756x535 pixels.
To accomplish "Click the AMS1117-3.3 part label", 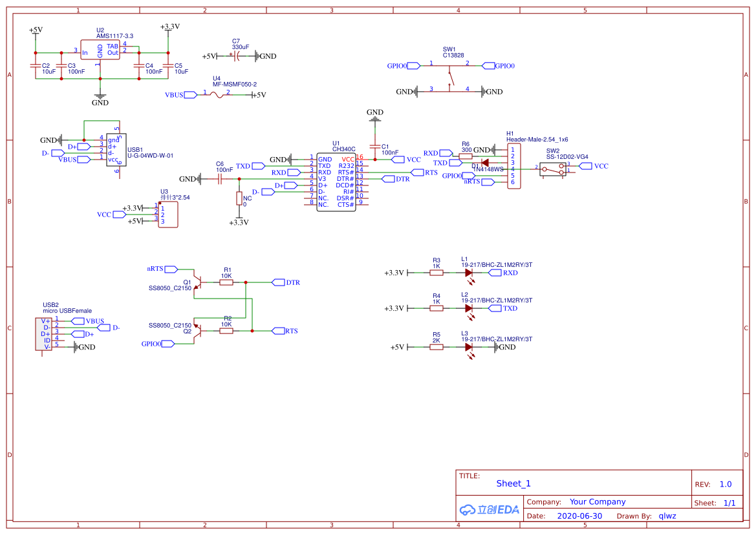I will (114, 36).
